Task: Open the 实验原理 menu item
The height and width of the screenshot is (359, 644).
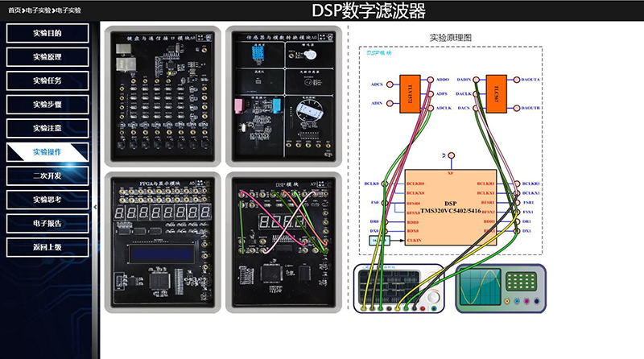Action: [47, 57]
